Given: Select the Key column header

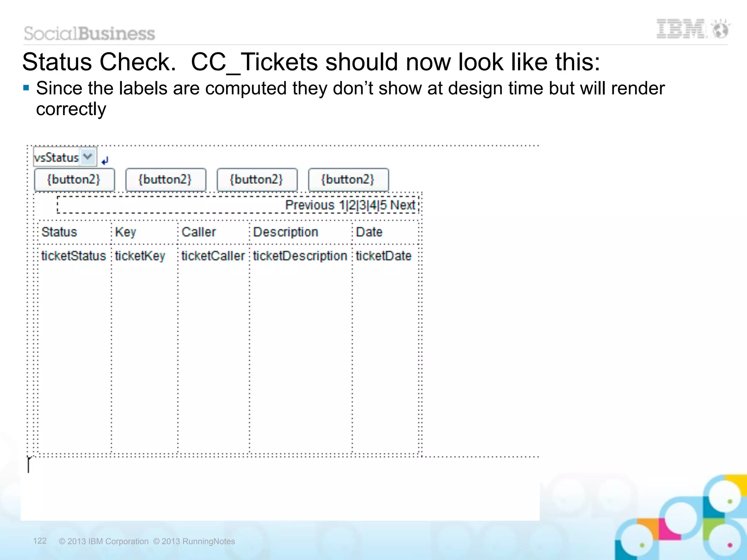Looking at the screenshot, I should 125,232.
